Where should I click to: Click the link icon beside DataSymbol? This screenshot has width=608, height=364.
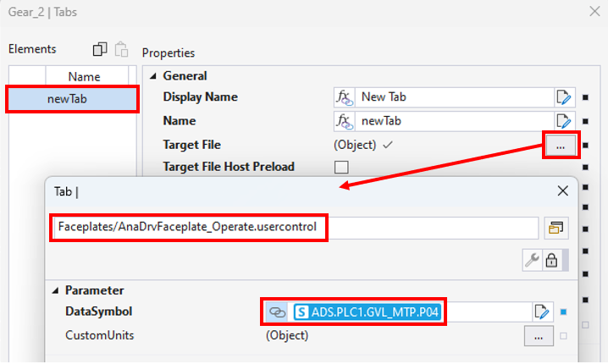(x=276, y=312)
